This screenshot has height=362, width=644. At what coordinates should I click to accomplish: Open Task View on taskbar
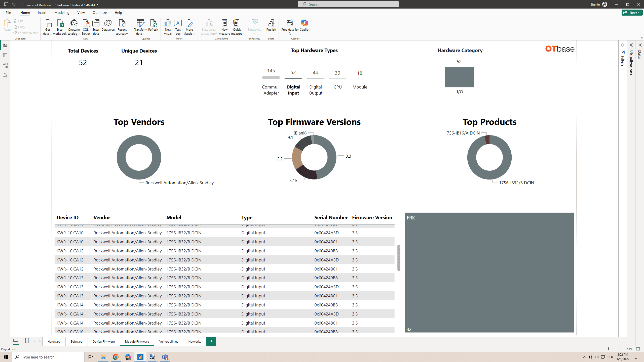(91, 357)
